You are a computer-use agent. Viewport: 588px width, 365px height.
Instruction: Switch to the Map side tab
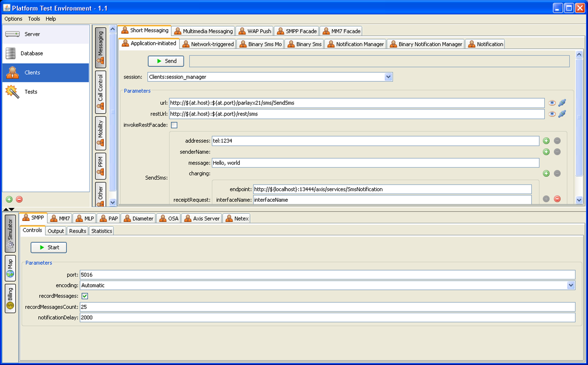pyautogui.click(x=10, y=268)
